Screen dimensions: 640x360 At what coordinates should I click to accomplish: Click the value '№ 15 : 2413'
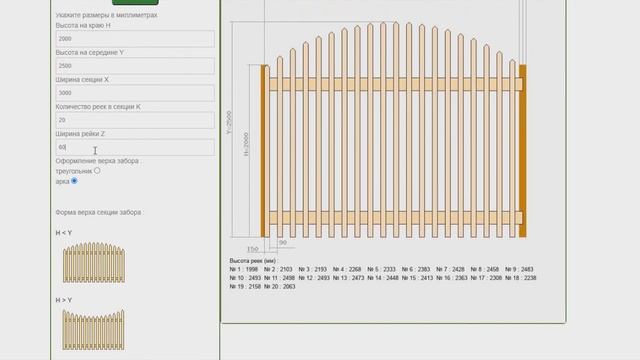(418, 278)
